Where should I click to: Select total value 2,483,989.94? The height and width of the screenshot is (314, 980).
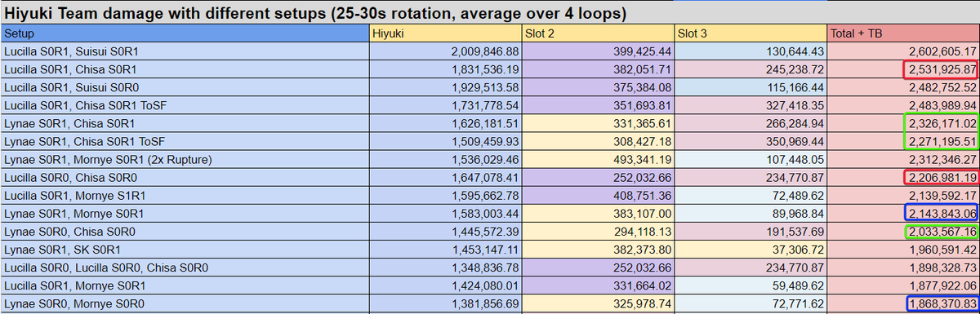point(903,105)
